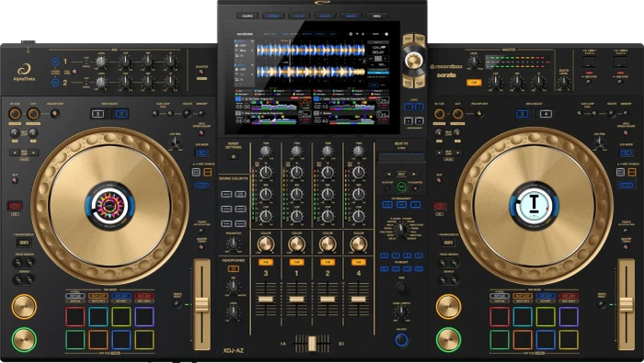The image size is (644, 363).
Task: Tap the MENU button above the touchscreen
Action: [x=376, y=16]
